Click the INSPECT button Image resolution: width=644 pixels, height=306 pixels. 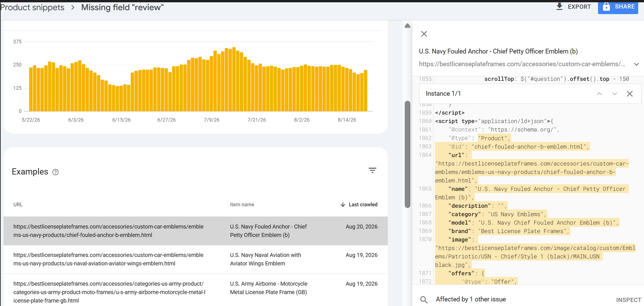pos(628,300)
